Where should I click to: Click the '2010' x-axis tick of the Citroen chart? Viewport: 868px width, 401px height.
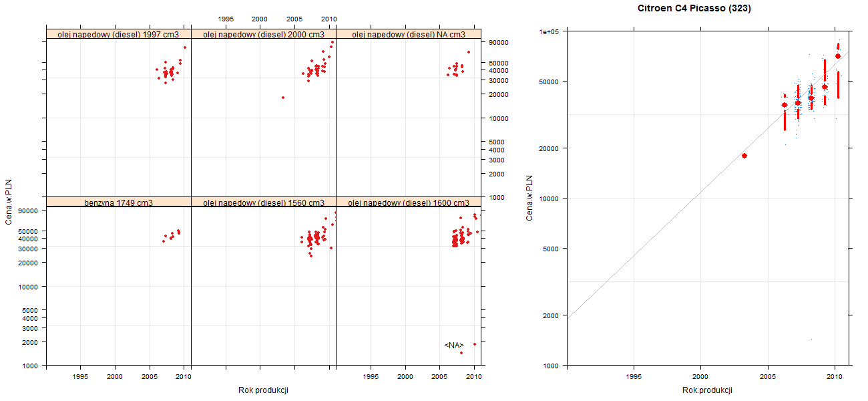pos(835,378)
